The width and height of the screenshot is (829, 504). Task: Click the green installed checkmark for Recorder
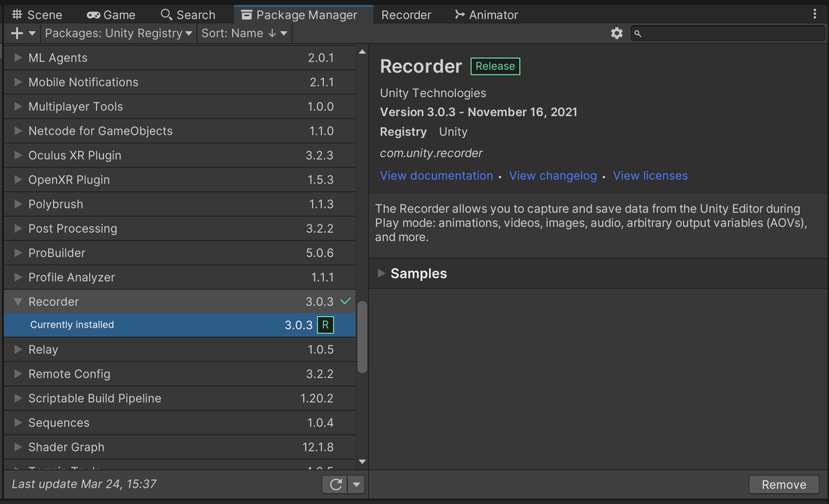point(345,301)
